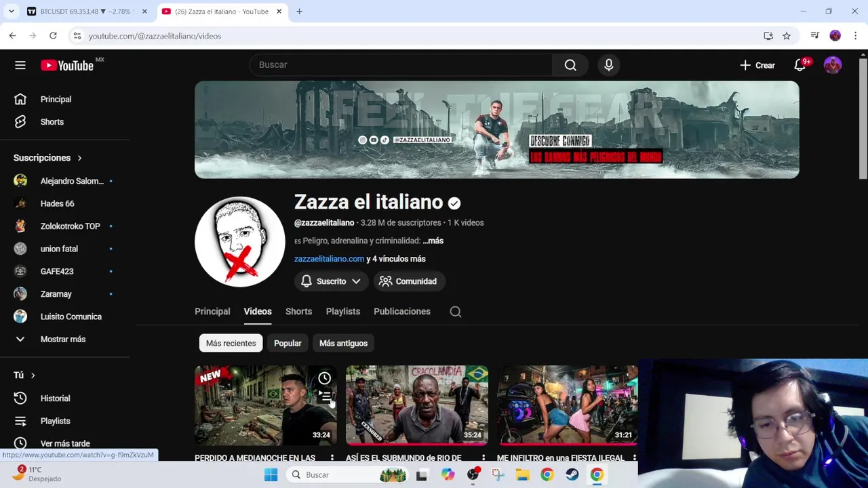Image resolution: width=868 pixels, height=488 pixels.
Task: Bookmark this page with the star
Action: click(787, 36)
